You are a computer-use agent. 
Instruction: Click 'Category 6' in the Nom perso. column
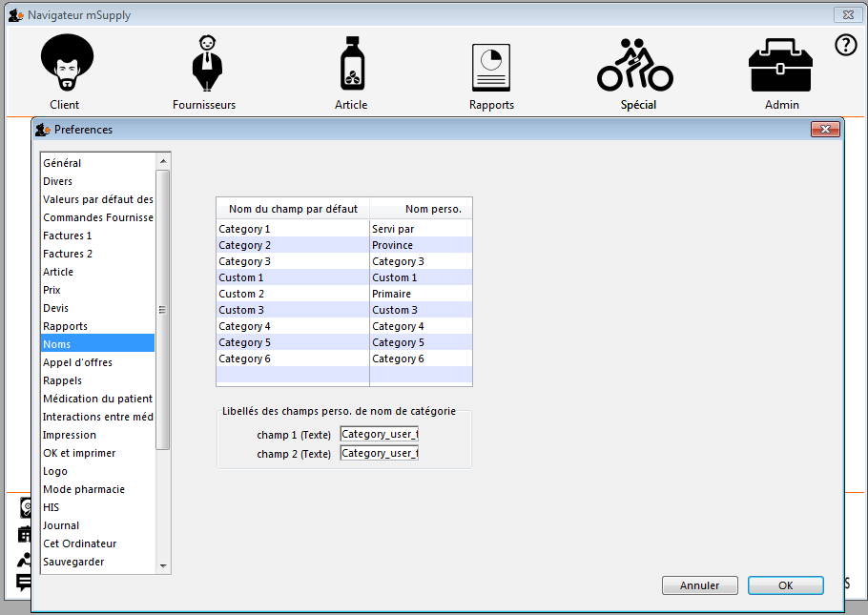422,359
